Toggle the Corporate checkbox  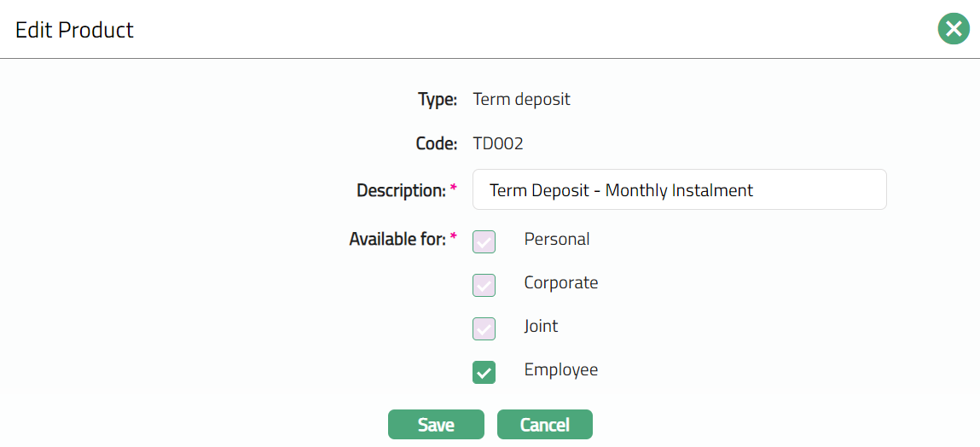484,285
